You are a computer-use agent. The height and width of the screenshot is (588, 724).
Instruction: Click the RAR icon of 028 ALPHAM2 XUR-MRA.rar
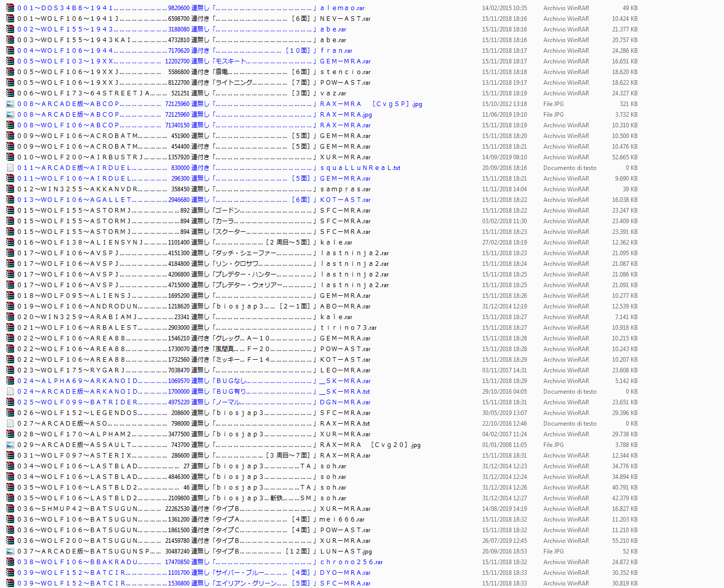pyautogui.click(x=10, y=434)
